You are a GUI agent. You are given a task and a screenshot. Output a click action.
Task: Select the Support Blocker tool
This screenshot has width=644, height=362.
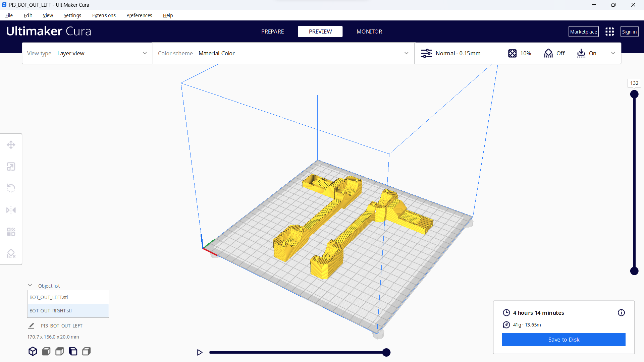11,254
